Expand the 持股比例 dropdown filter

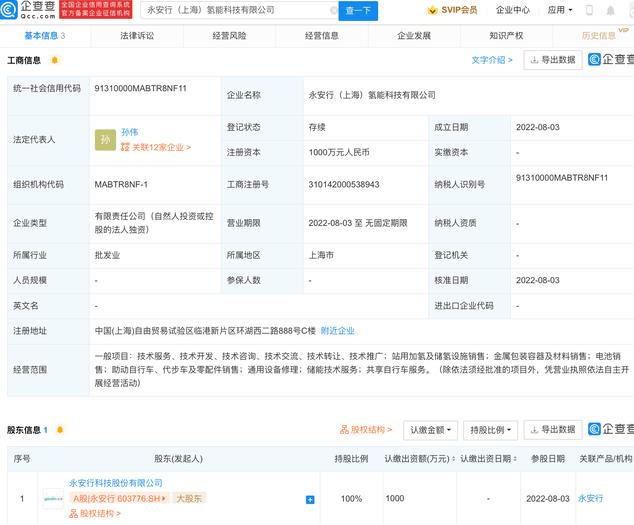point(490,430)
